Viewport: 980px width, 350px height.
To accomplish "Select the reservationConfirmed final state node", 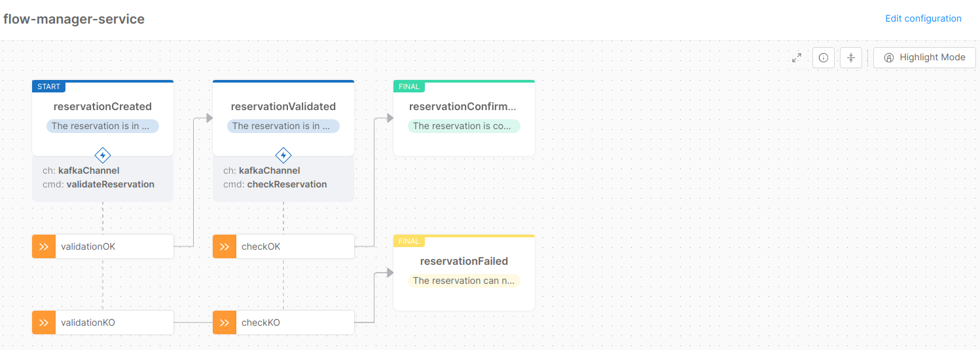I will [463, 107].
